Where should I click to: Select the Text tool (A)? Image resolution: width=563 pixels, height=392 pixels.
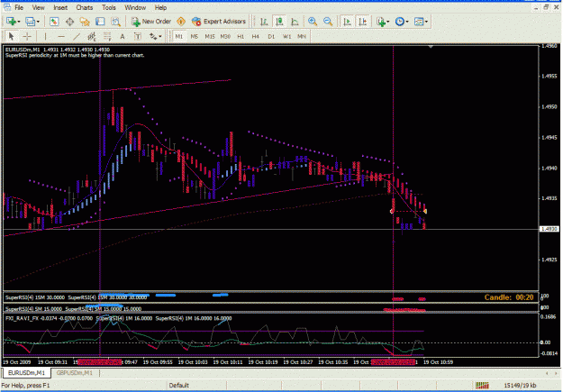(x=123, y=36)
